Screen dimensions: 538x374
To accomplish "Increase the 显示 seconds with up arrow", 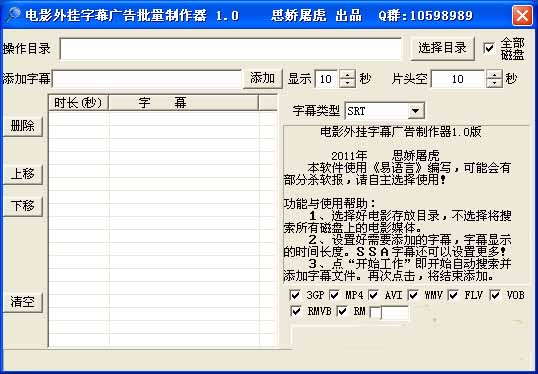I will tap(347, 74).
